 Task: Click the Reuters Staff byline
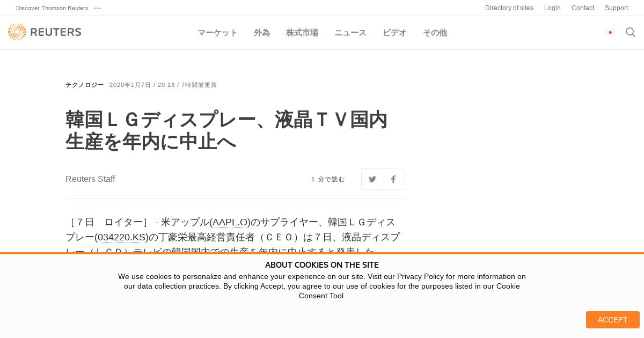point(90,179)
